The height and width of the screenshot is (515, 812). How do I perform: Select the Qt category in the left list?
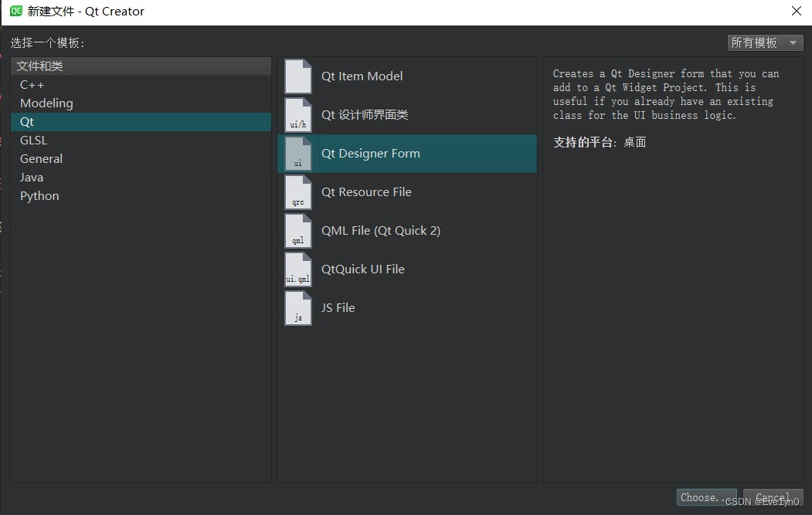pyautogui.click(x=26, y=121)
